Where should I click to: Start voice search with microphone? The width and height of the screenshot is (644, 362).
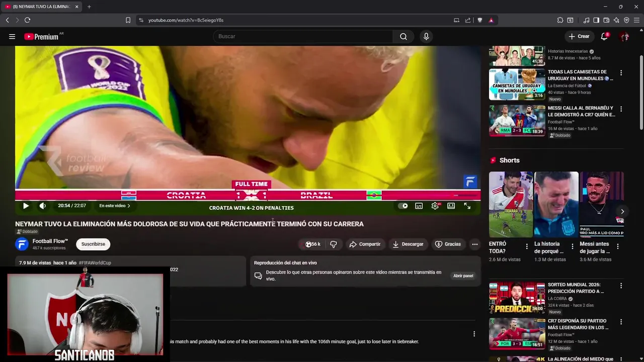[426, 36]
